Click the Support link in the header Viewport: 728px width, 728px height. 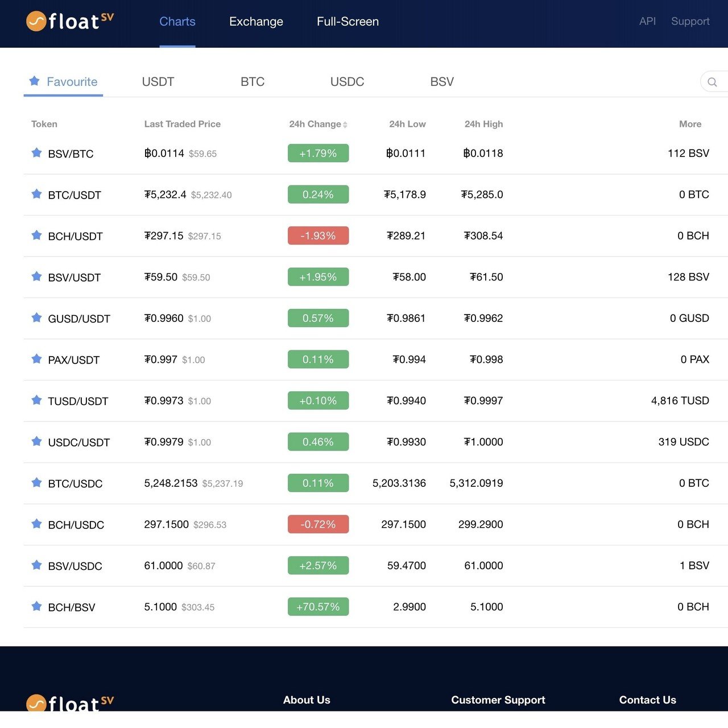[x=690, y=21]
